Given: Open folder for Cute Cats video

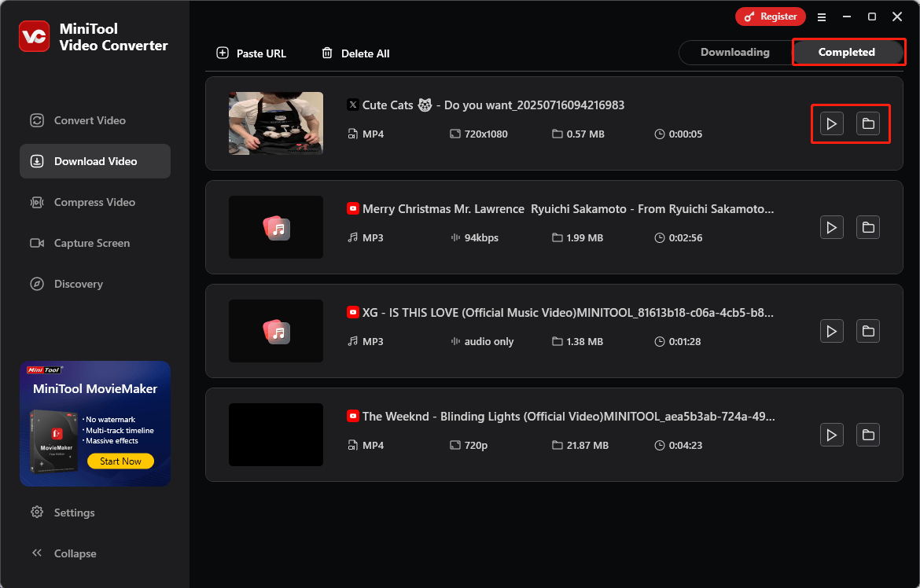Looking at the screenshot, I should (868, 124).
